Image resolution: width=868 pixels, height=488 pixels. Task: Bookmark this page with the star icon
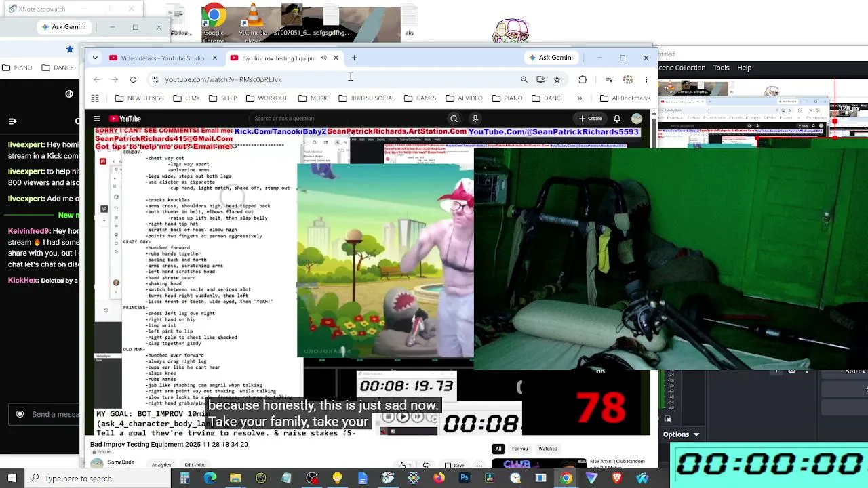click(x=557, y=79)
